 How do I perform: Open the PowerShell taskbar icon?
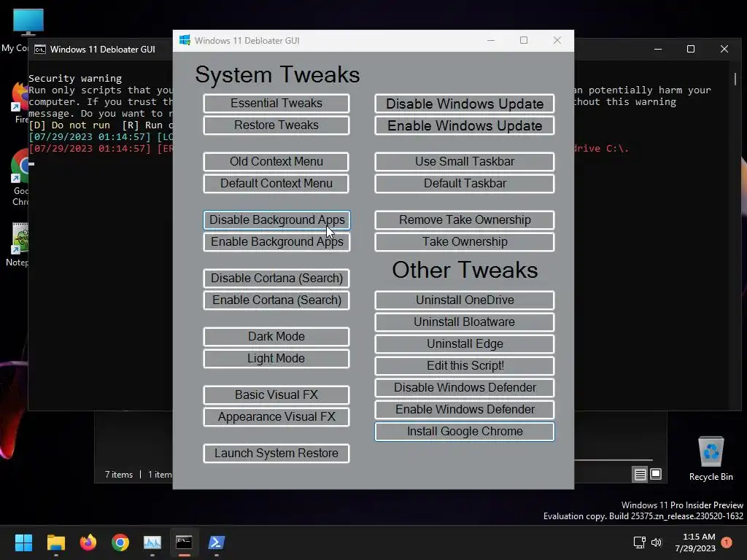(216, 542)
